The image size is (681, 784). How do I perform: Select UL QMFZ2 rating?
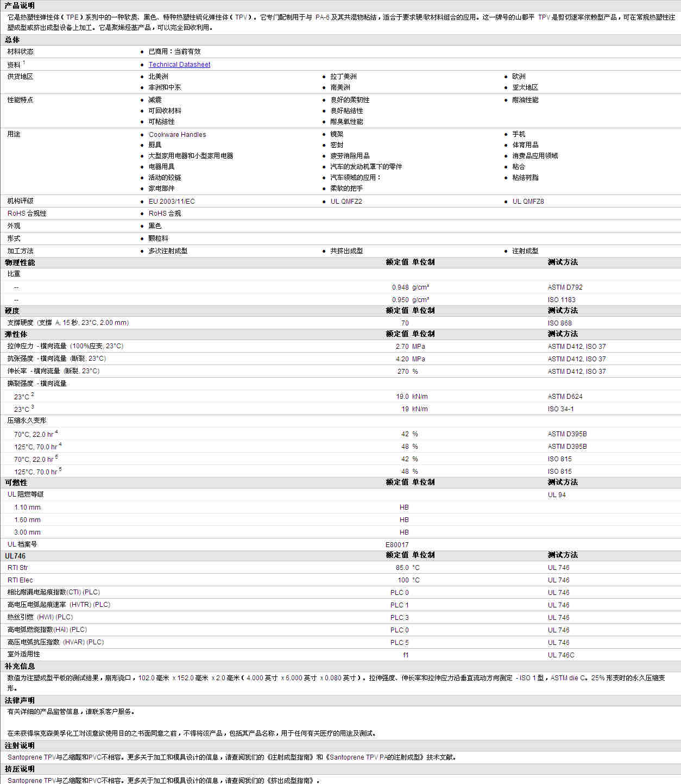coord(346,202)
